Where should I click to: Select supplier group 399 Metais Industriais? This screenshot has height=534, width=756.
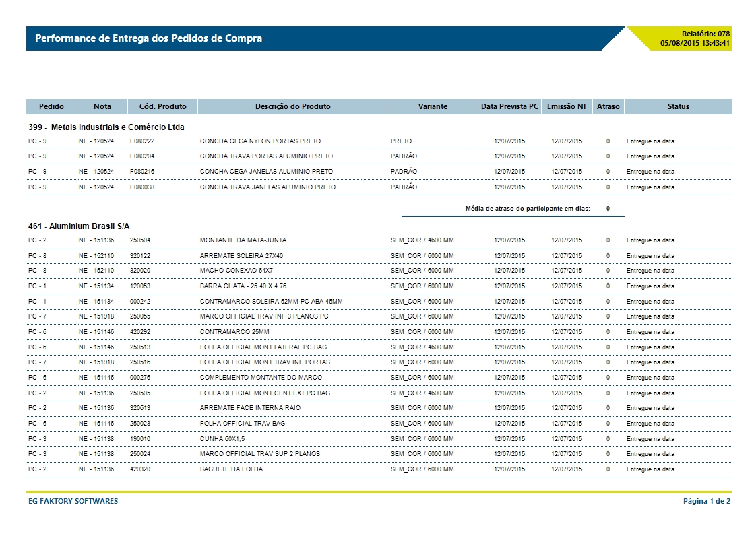(106, 127)
